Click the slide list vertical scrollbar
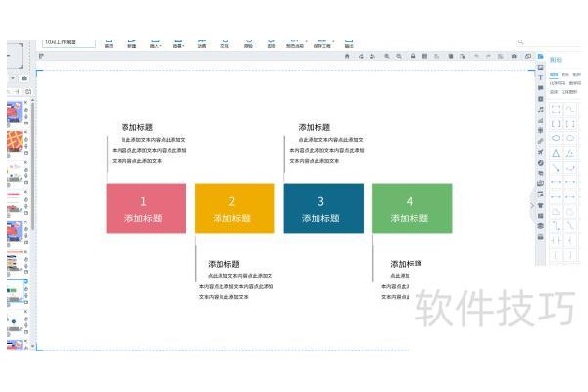This screenshot has height=392, width=588. coord(33,165)
